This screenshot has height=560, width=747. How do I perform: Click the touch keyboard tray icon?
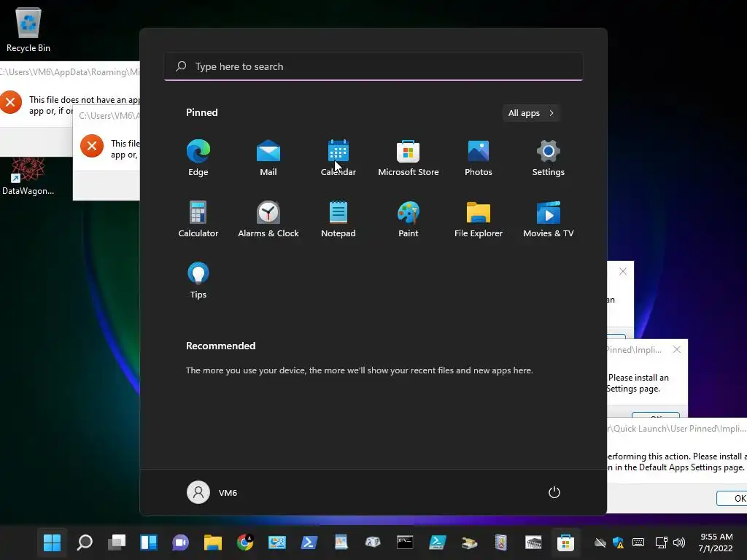point(638,542)
